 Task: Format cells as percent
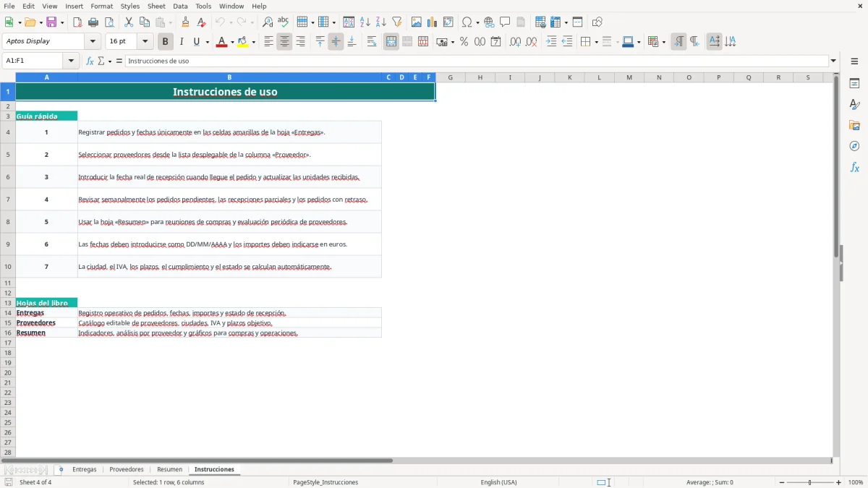tap(464, 42)
